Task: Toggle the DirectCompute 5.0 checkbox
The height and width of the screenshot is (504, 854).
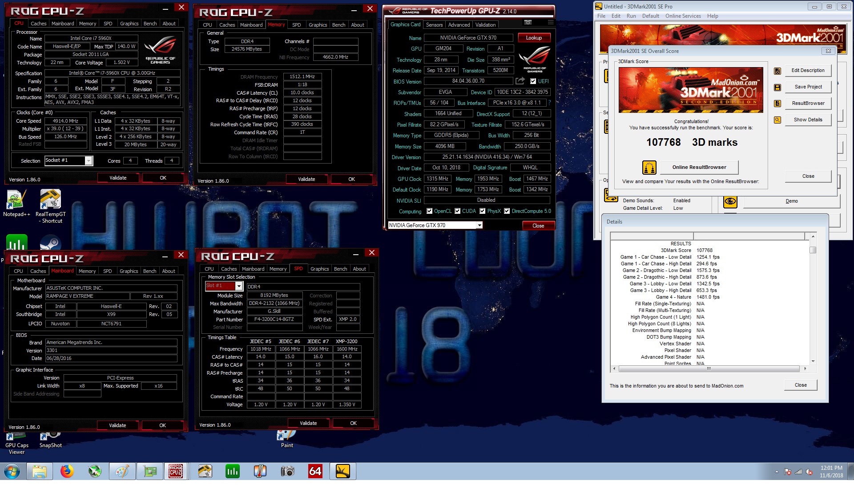Action: 507,211
